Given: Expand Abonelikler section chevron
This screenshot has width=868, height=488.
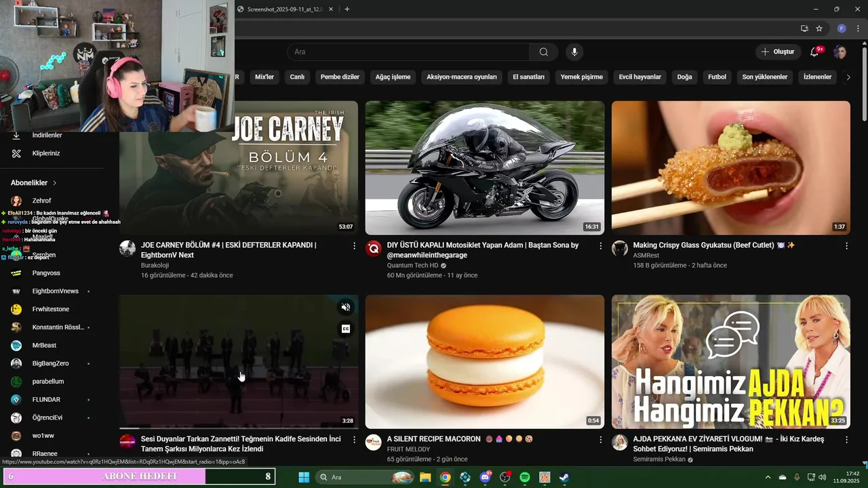Looking at the screenshot, I should 55,183.
